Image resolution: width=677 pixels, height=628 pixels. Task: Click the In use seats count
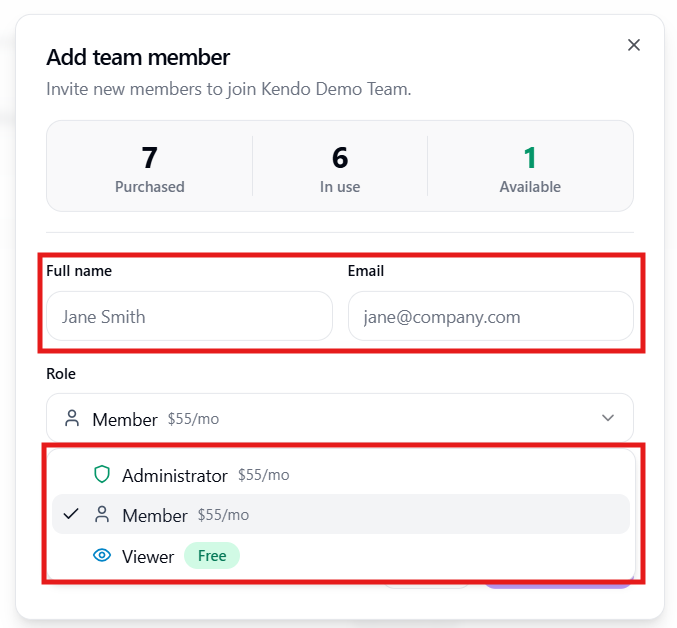(340, 158)
